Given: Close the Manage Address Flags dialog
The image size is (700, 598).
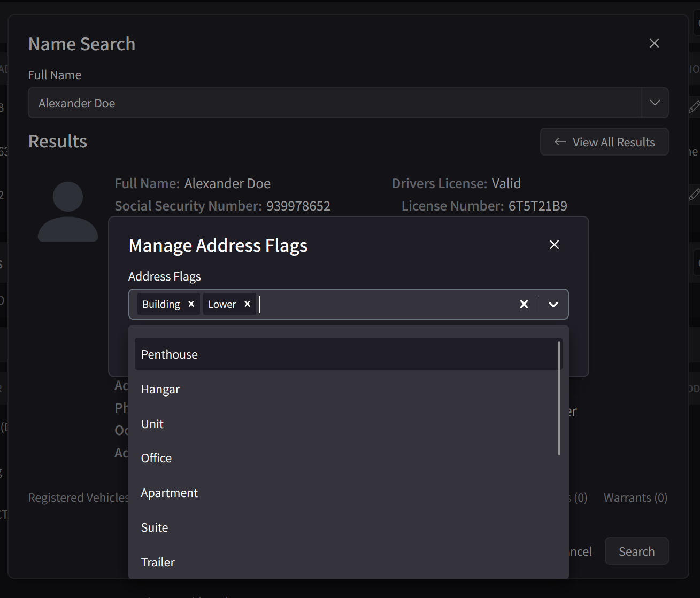Looking at the screenshot, I should 554,245.
